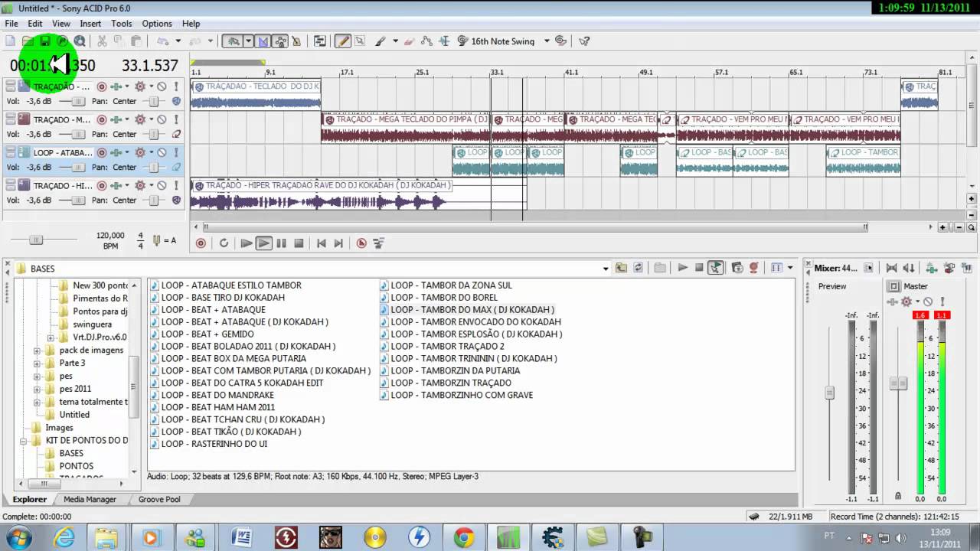Select the Draw (pencil) tool
The height and width of the screenshot is (551, 980).
tap(342, 41)
